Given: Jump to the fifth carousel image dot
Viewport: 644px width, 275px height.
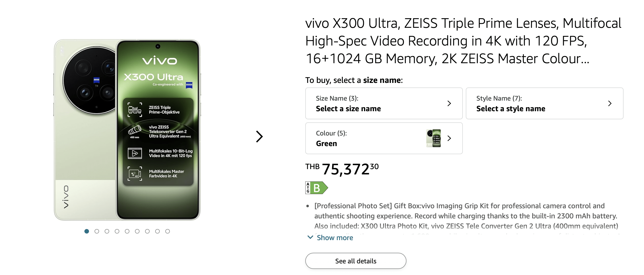Looking at the screenshot, I should tap(127, 231).
